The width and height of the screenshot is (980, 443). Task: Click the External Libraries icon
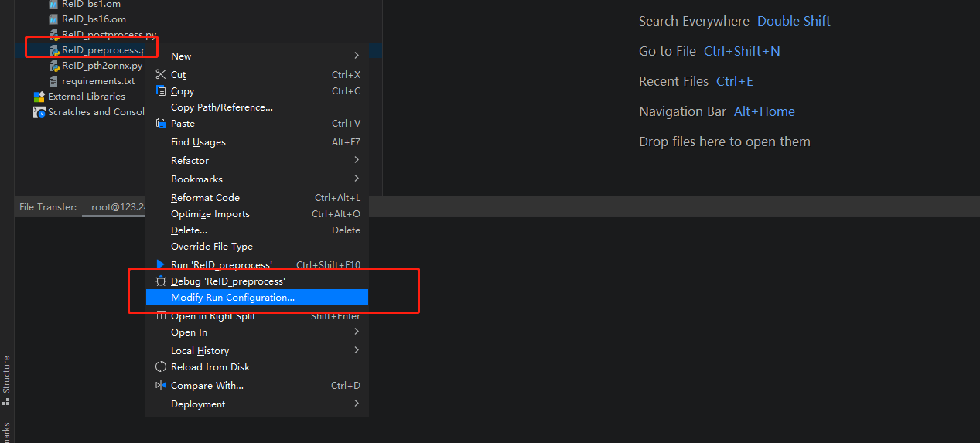[x=39, y=97]
